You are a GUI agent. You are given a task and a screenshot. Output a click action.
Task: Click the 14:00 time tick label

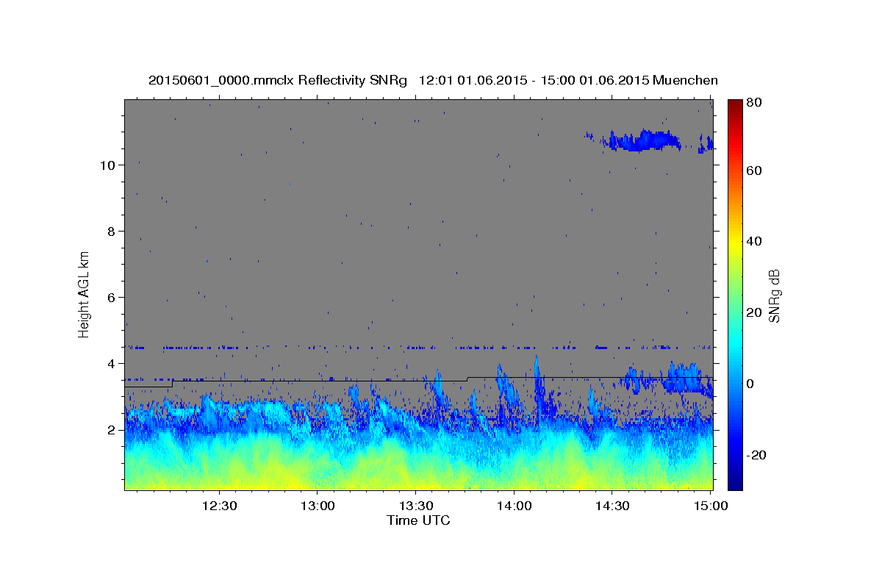pyautogui.click(x=514, y=506)
